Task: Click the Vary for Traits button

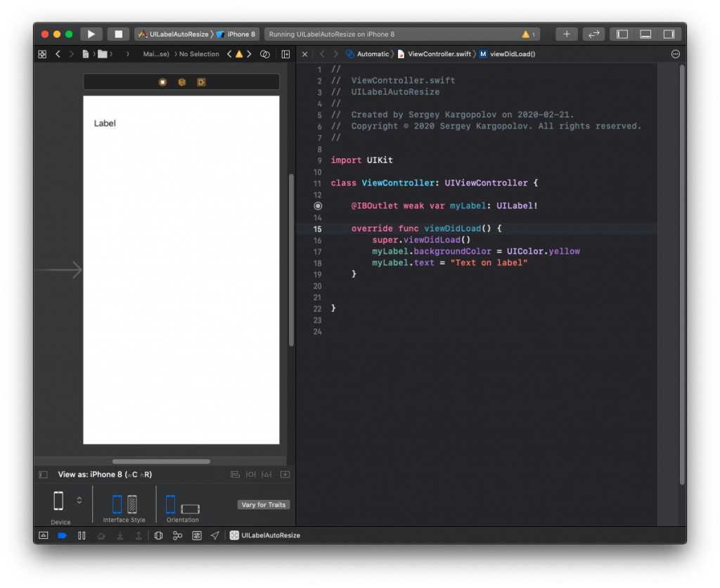Action: point(264,504)
